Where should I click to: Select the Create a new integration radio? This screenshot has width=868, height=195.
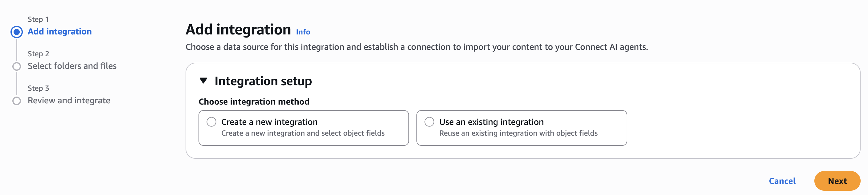point(212,122)
